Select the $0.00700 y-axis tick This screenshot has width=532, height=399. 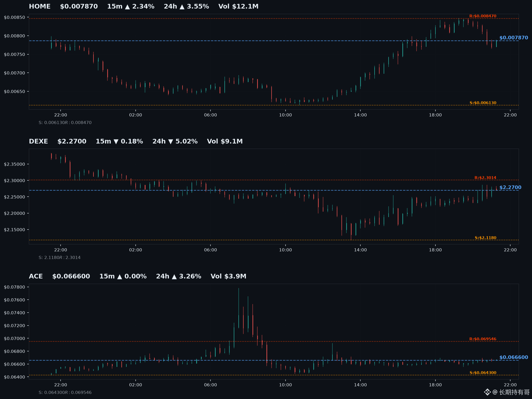(14, 73)
